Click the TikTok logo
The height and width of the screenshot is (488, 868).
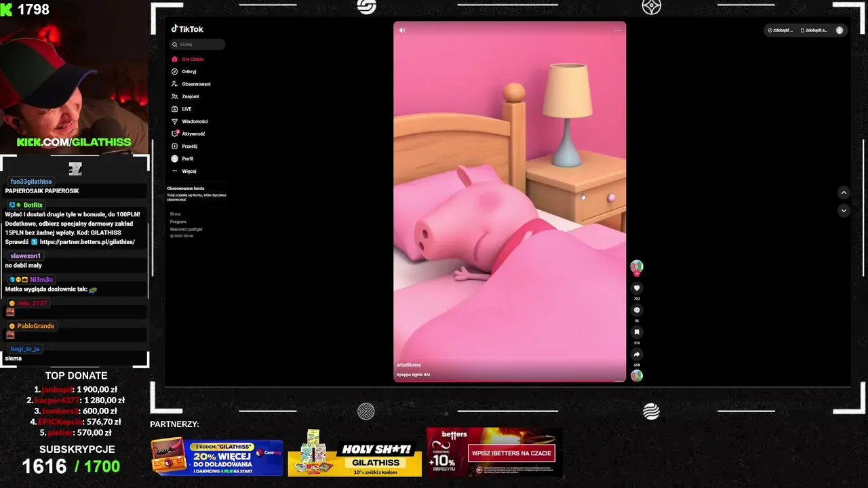click(187, 29)
